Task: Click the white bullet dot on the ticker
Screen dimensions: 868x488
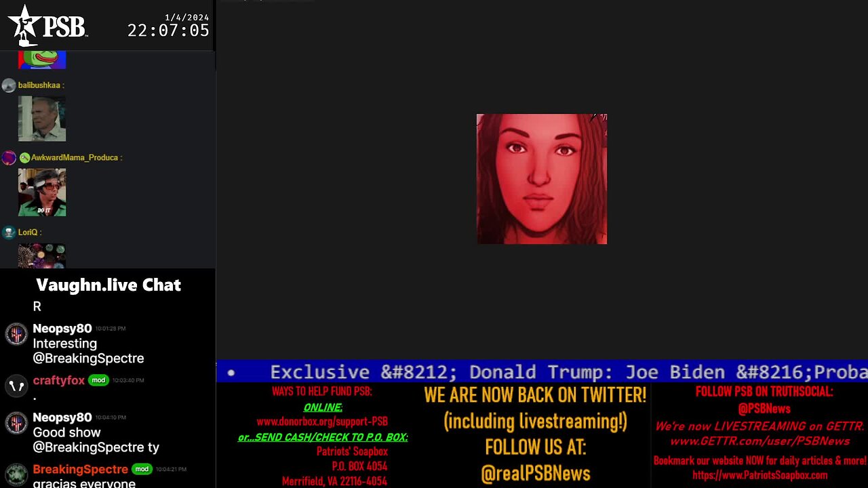Action: (x=231, y=373)
